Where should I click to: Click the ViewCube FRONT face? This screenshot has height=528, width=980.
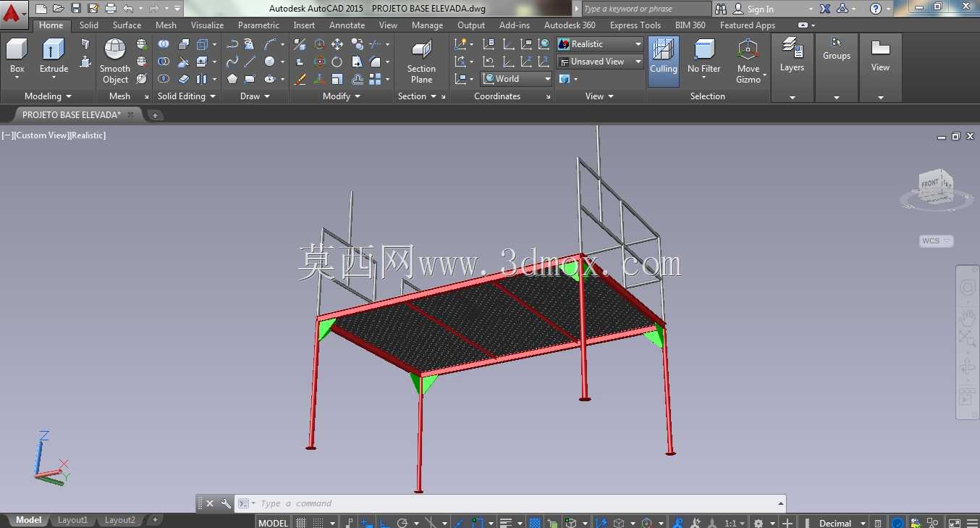pos(929,183)
